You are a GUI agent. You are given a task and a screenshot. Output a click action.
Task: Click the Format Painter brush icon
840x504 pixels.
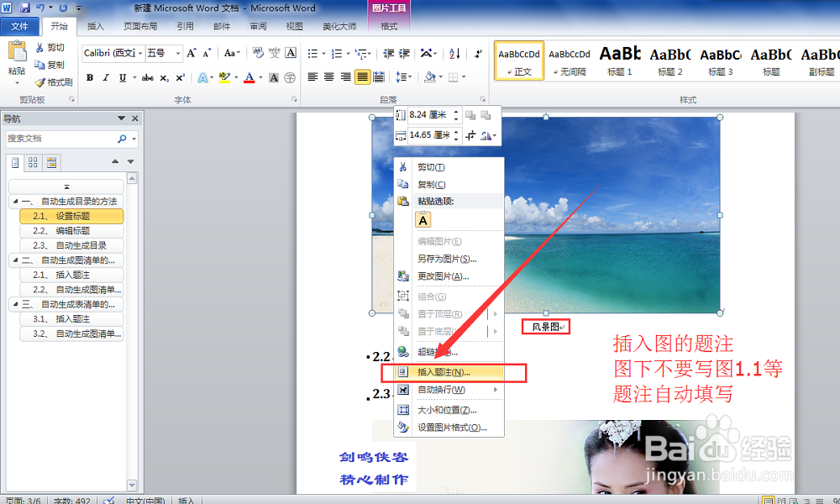pos(39,82)
